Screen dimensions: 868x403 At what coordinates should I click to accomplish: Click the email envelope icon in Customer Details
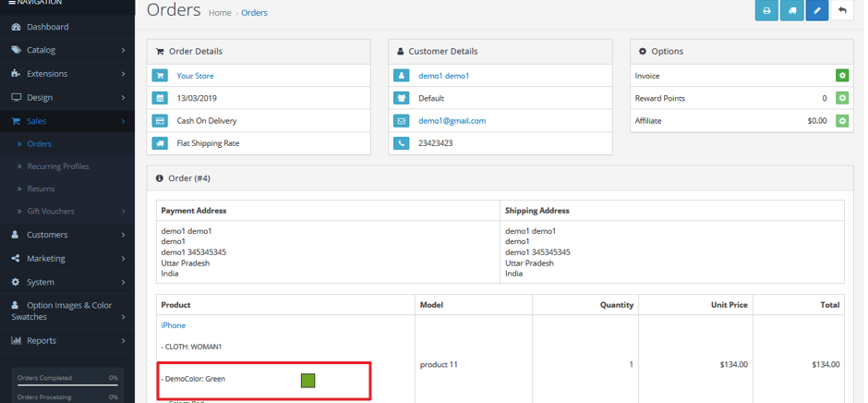click(x=401, y=121)
